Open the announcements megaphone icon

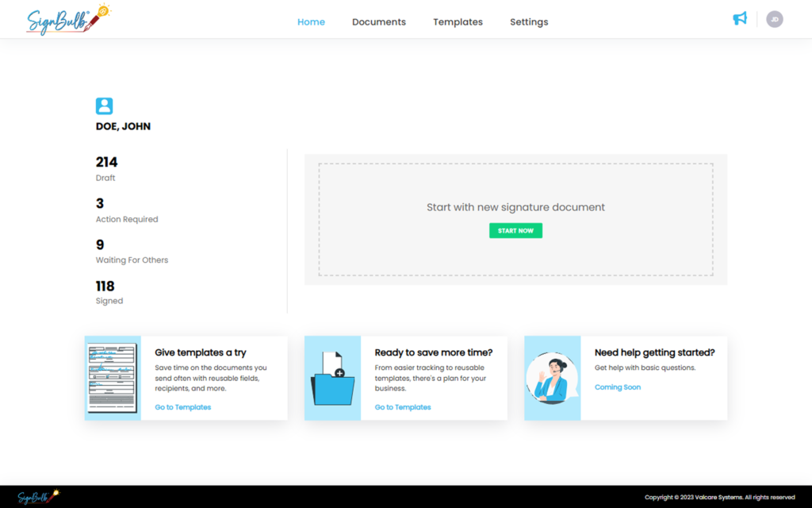click(x=740, y=19)
